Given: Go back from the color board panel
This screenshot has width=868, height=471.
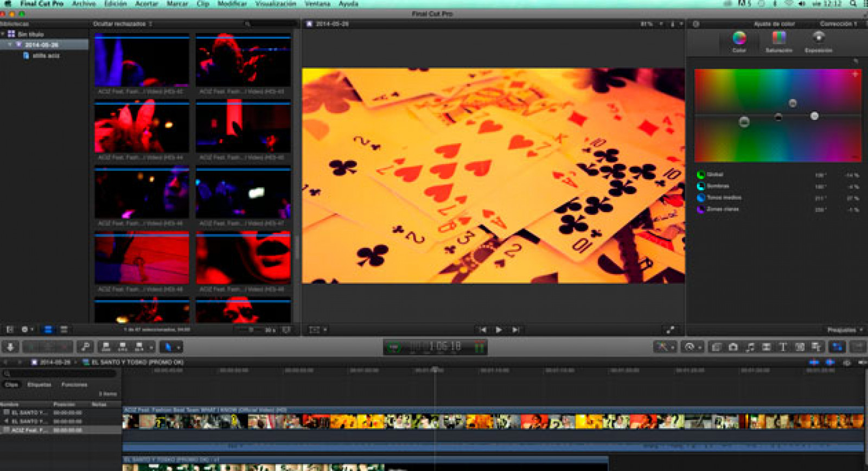Looking at the screenshot, I should pos(696,24).
